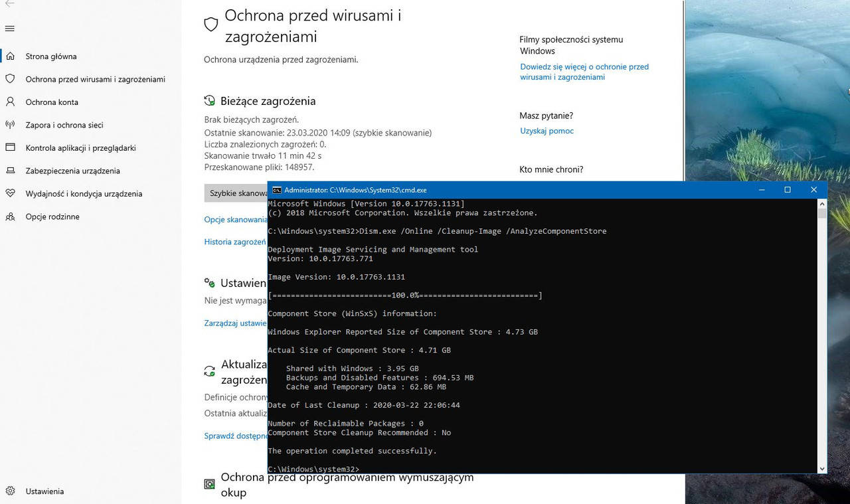Click Uzyskaj pomoc link
This screenshot has height=504, width=850.
tap(547, 131)
